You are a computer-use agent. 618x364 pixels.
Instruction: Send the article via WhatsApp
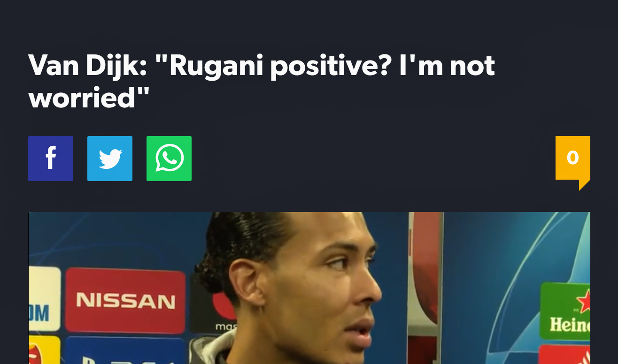click(169, 159)
